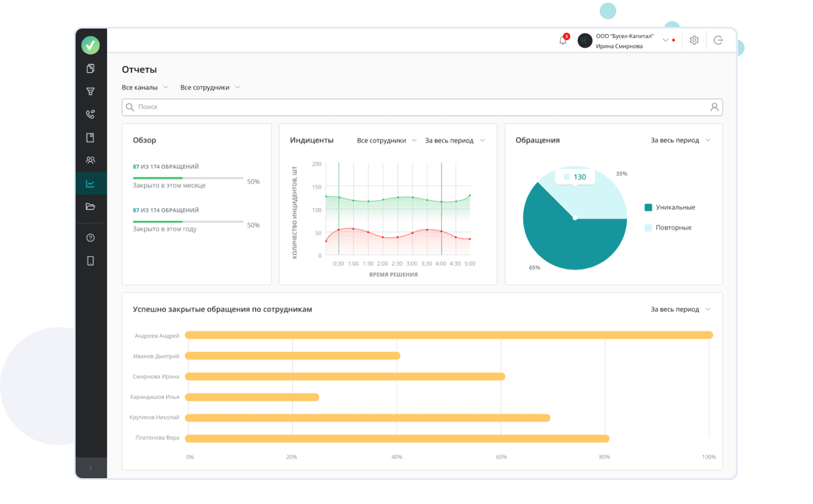Click the company avatar icon
The width and height of the screenshot is (813, 504).
[585, 41]
